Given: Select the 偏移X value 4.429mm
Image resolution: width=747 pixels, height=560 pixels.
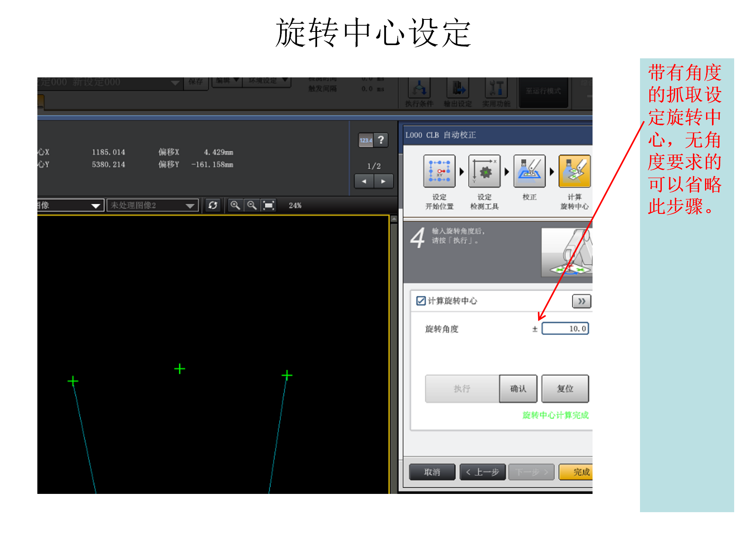Looking at the screenshot, I should tap(219, 152).
